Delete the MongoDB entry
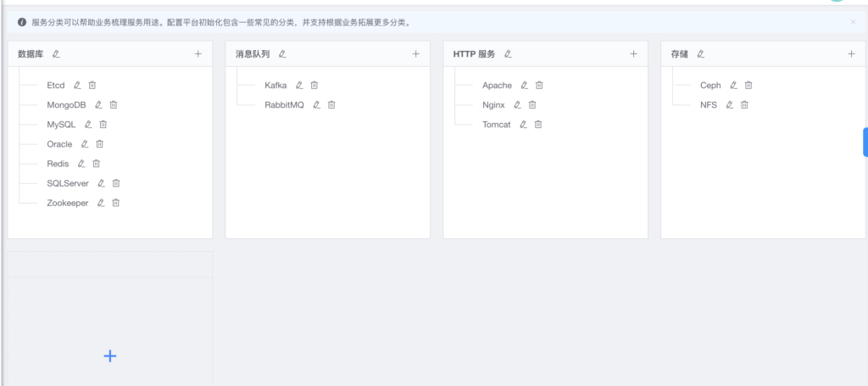 click(114, 104)
